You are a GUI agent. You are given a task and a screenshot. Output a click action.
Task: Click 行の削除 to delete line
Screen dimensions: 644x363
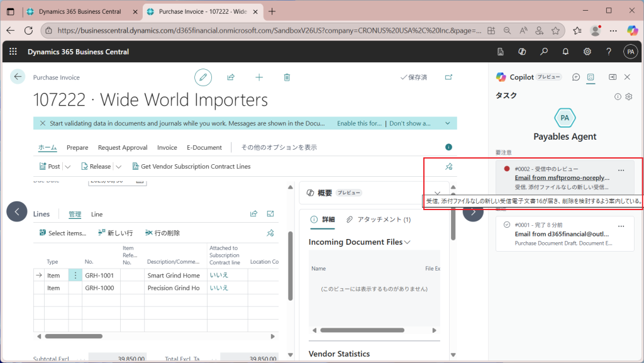[163, 233]
